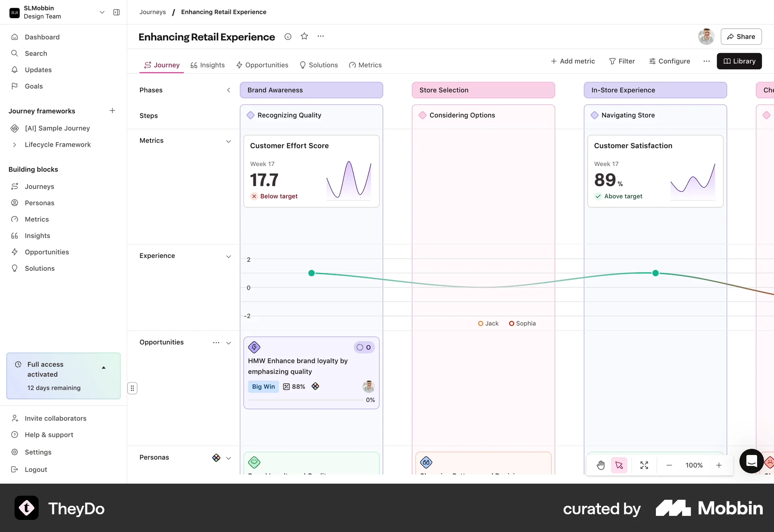Open the journey overflow menu (three dots)
774x532 pixels.
coord(321,36)
